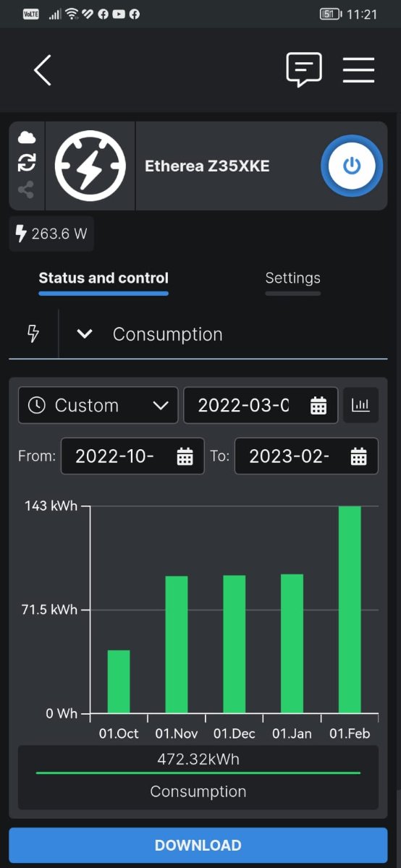Toggle the Etherea Z35XKE power button
Screen dimensions: 401x868
click(351, 166)
